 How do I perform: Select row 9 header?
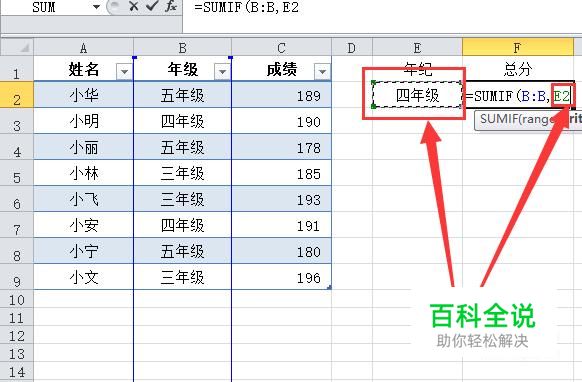pyautogui.click(x=17, y=277)
